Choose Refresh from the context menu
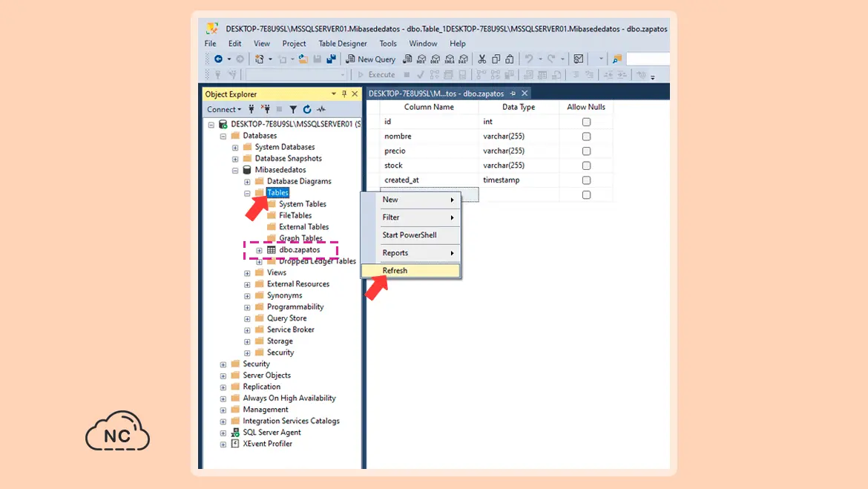This screenshot has height=489, width=868. (410, 270)
